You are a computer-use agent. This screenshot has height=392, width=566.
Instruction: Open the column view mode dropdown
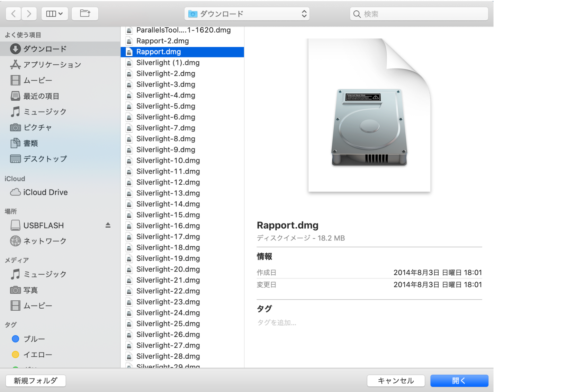[54, 14]
